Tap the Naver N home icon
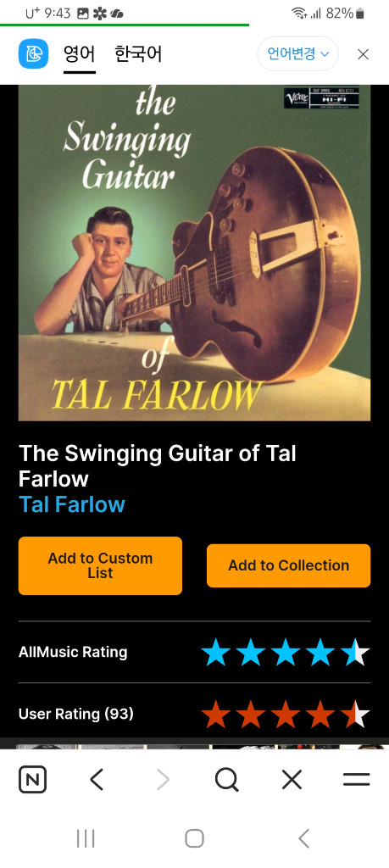Viewport: 389px width, 868px height. (x=33, y=780)
